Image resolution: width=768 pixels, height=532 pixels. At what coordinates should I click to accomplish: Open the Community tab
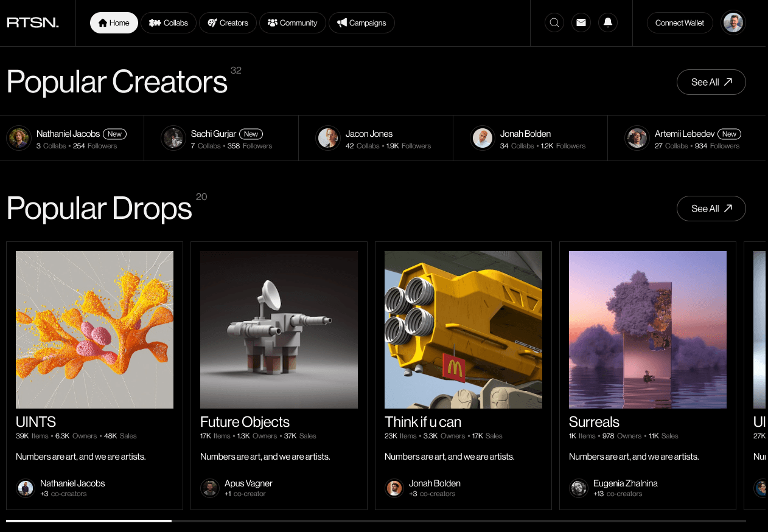click(x=292, y=23)
